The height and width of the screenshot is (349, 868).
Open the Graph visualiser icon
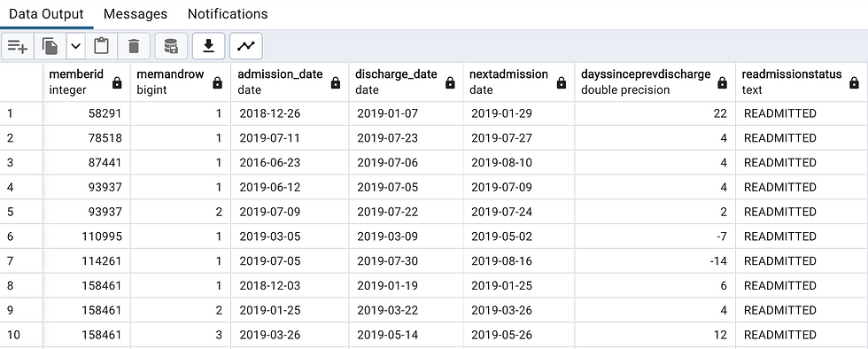246,46
